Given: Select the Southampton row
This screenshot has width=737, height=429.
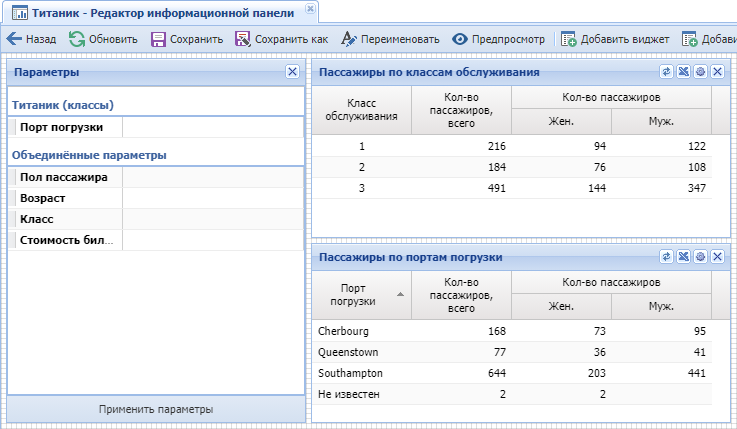Looking at the screenshot, I should pos(511,373).
